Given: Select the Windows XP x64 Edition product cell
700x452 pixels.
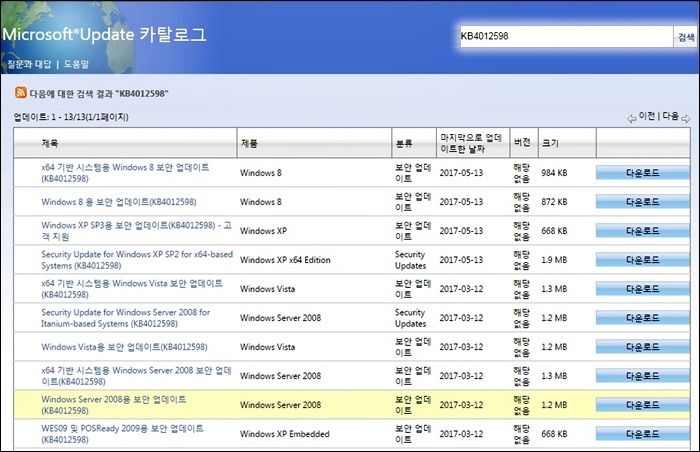Looking at the screenshot, I should [285, 260].
